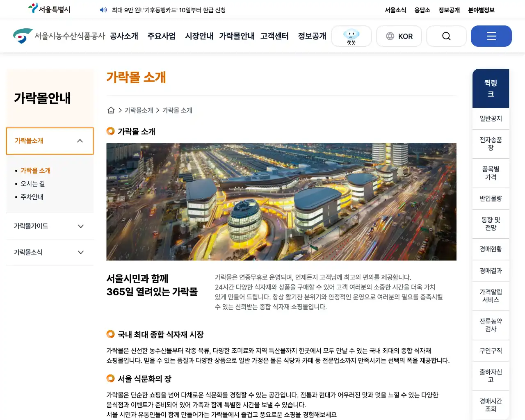
Task: Open 경매현황 quick link
Action: pos(491,249)
